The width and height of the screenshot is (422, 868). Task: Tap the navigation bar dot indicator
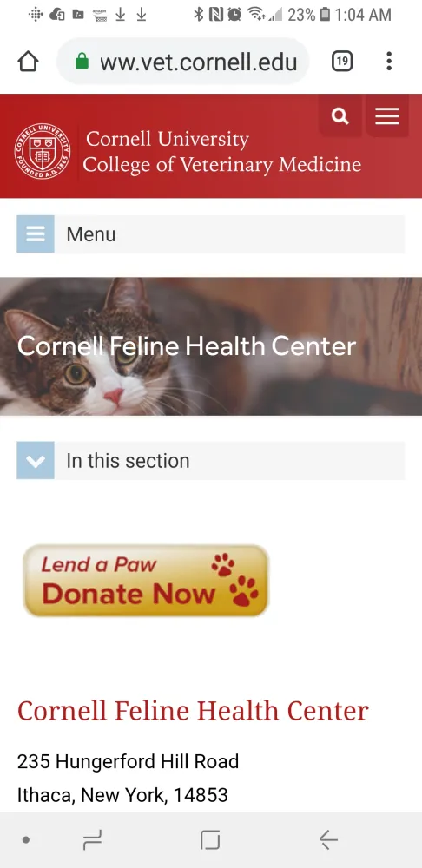(25, 839)
